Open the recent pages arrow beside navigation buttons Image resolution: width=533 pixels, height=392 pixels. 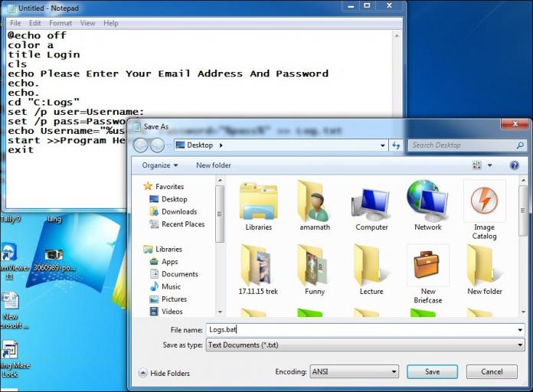click(169, 145)
